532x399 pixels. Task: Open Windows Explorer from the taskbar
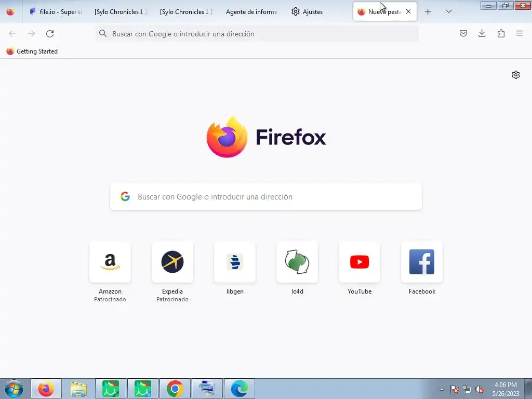pos(78,389)
